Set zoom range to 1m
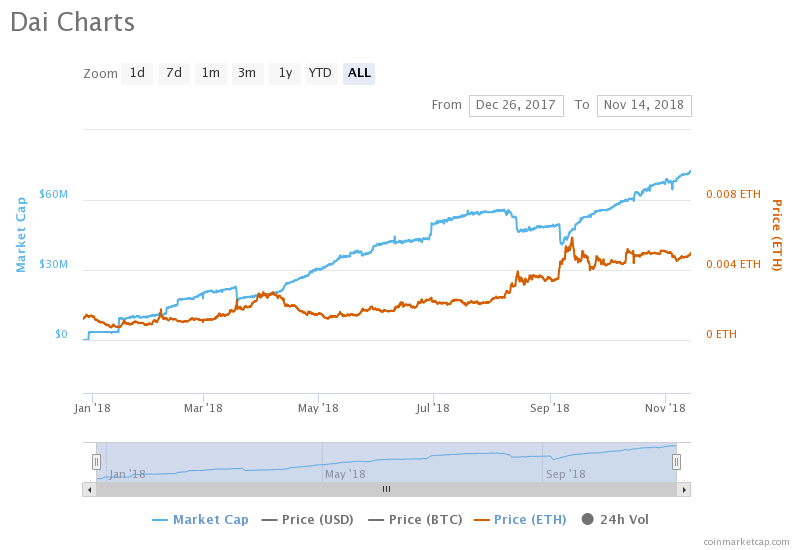Viewport: 800px width, 550px height. point(211,73)
